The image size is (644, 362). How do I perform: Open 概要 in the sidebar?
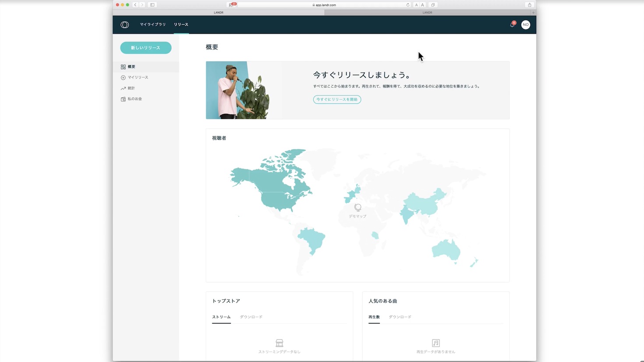point(146,67)
